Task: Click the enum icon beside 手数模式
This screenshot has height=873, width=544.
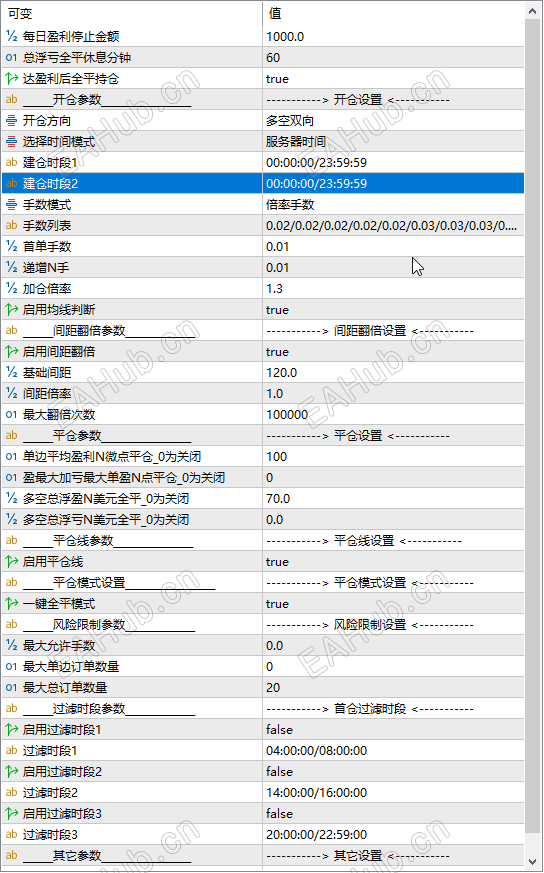Action: [11, 204]
